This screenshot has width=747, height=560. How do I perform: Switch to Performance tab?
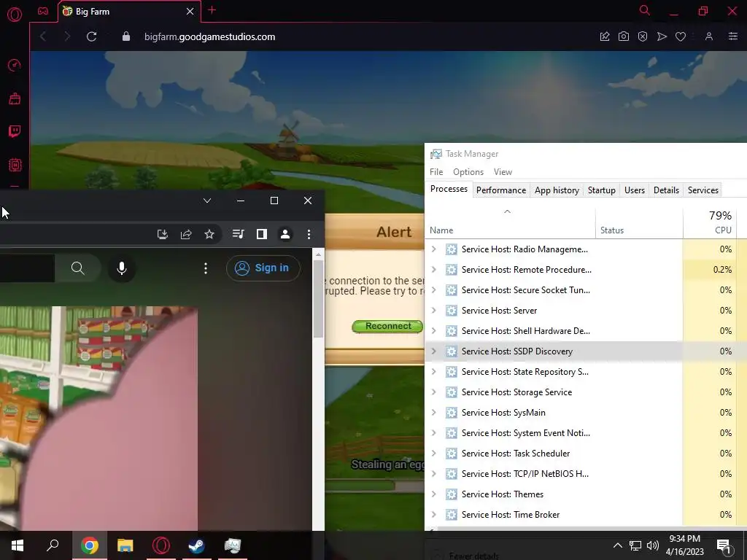click(x=501, y=190)
